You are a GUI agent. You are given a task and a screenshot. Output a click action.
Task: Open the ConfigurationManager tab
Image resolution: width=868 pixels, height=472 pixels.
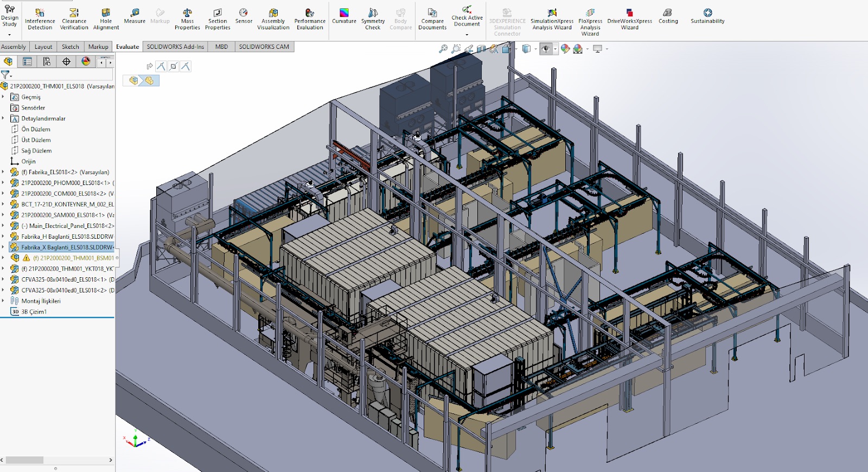point(47,62)
